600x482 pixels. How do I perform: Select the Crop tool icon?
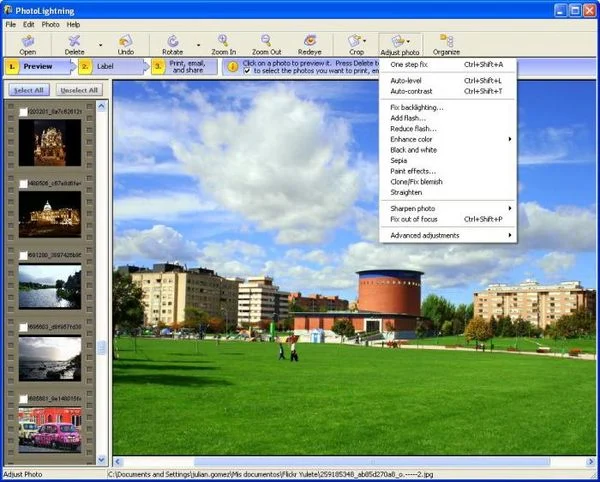tap(356, 41)
